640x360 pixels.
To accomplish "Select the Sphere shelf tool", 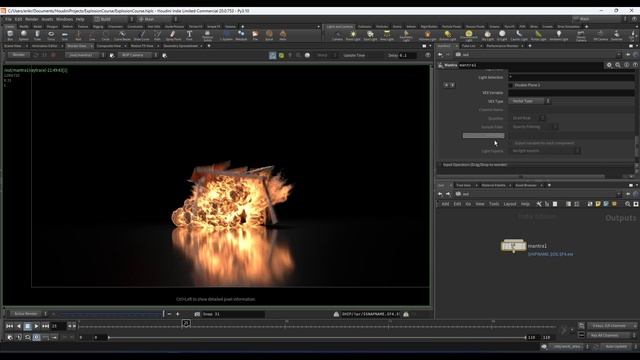I will [24, 36].
